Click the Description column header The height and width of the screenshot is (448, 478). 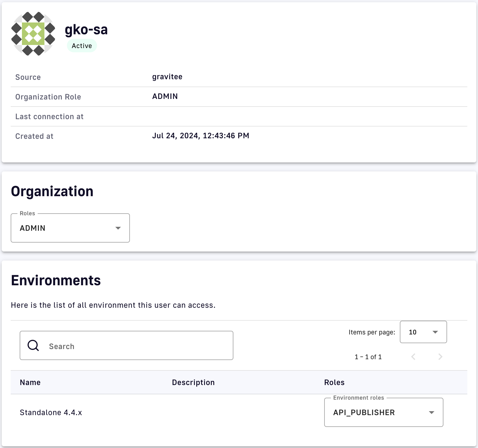pyautogui.click(x=193, y=383)
